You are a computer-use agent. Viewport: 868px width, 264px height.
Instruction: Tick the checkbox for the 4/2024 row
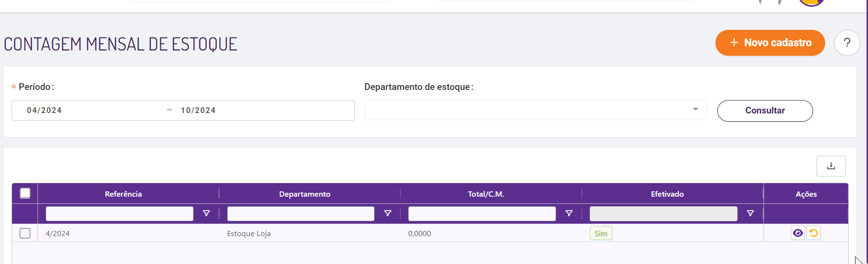pyautogui.click(x=25, y=233)
